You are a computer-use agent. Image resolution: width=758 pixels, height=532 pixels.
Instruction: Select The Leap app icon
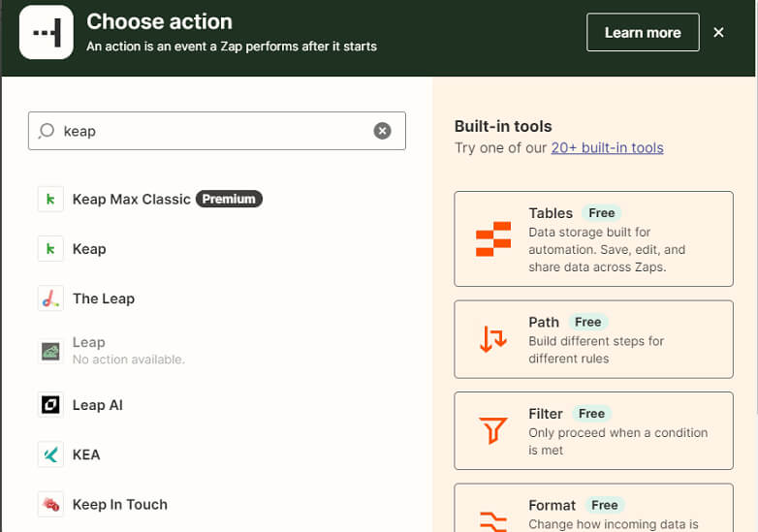50,298
